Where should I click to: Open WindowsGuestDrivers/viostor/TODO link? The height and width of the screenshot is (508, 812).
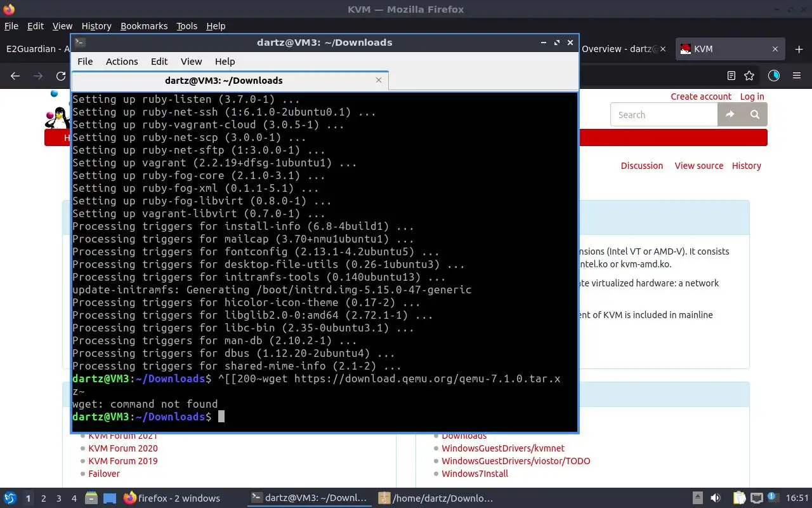pyautogui.click(x=516, y=461)
